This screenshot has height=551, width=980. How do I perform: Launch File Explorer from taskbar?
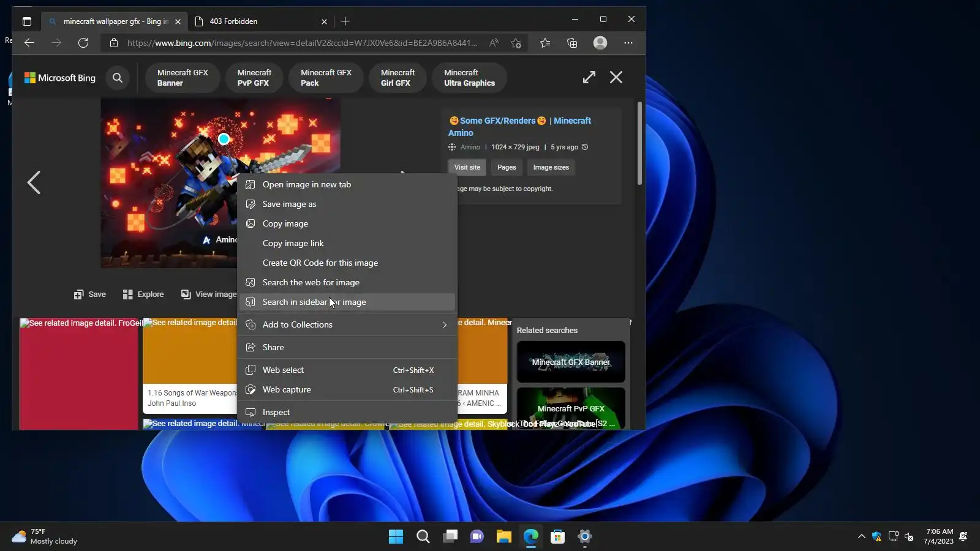pyautogui.click(x=504, y=537)
